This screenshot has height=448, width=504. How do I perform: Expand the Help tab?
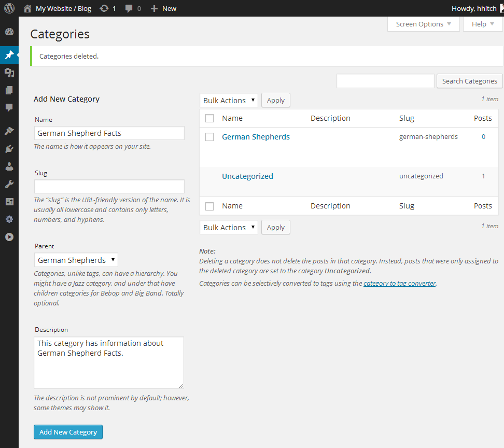pyautogui.click(x=483, y=24)
